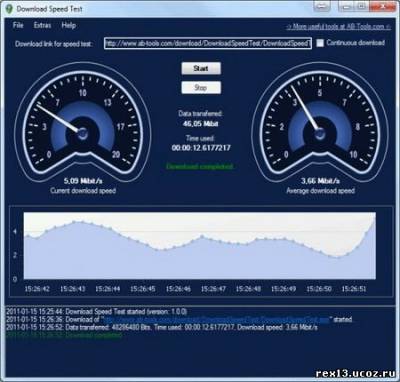Click the Download Speed Test app icon

(x=8, y=9)
